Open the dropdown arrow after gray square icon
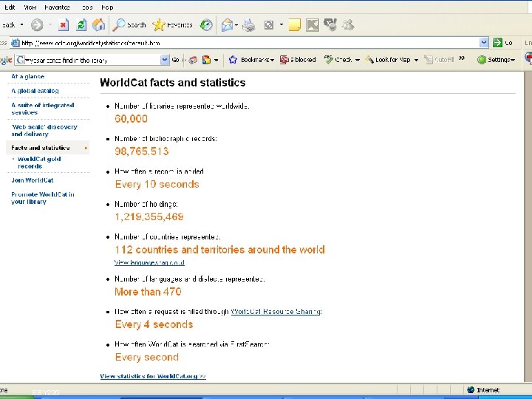Viewport: 532px width, 399px height. pos(282,25)
